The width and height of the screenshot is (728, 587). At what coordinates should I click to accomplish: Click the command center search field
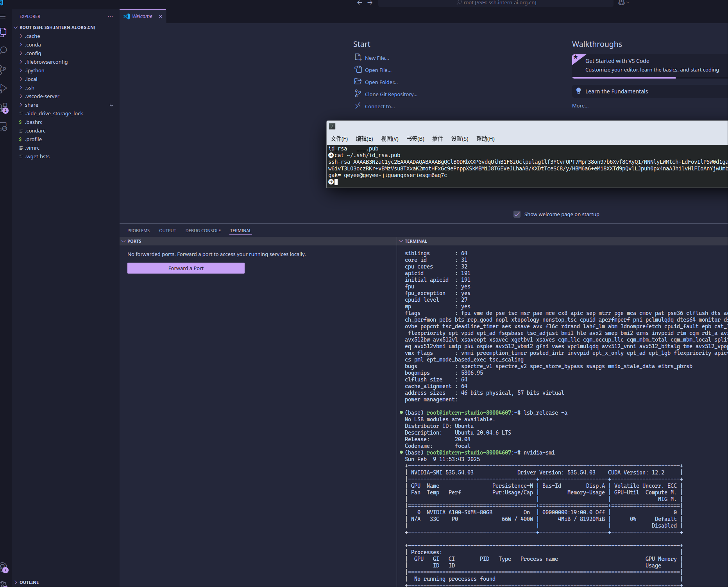click(495, 3)
